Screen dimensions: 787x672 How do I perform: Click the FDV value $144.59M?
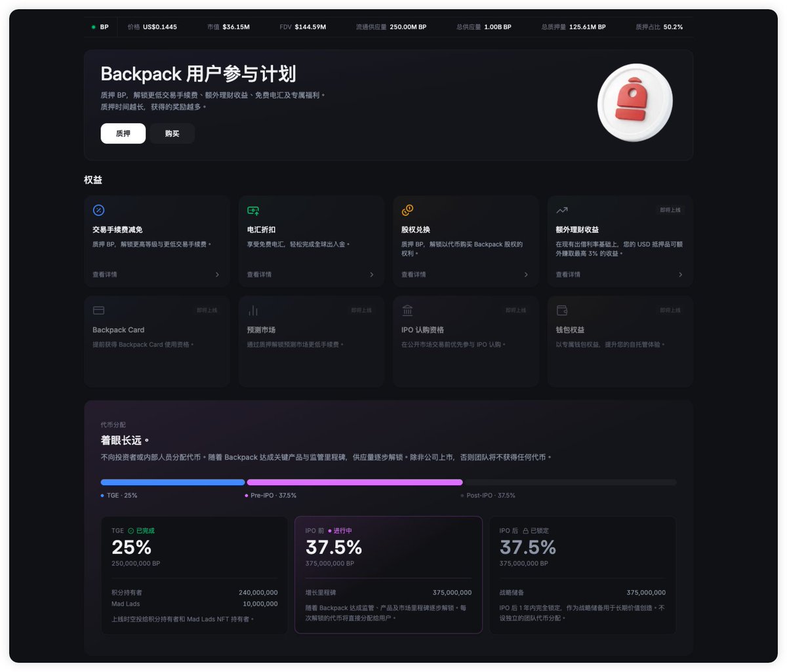(310, 27)
